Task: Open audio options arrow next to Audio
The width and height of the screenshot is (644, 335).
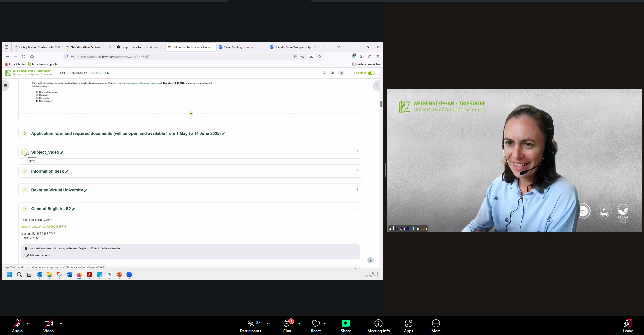Action: click(x=28, y=323)
